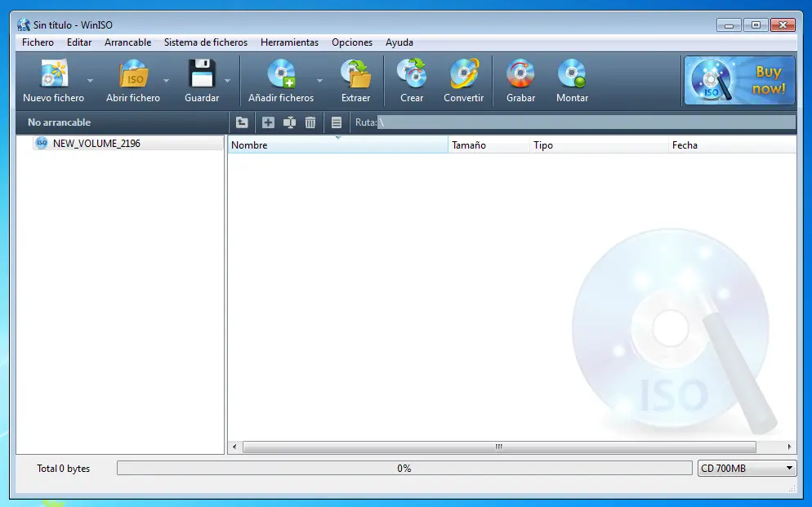Viewport: 812px width, 507px height.
Task: Open the Fichero menu
Action: (x=38, y=42)
